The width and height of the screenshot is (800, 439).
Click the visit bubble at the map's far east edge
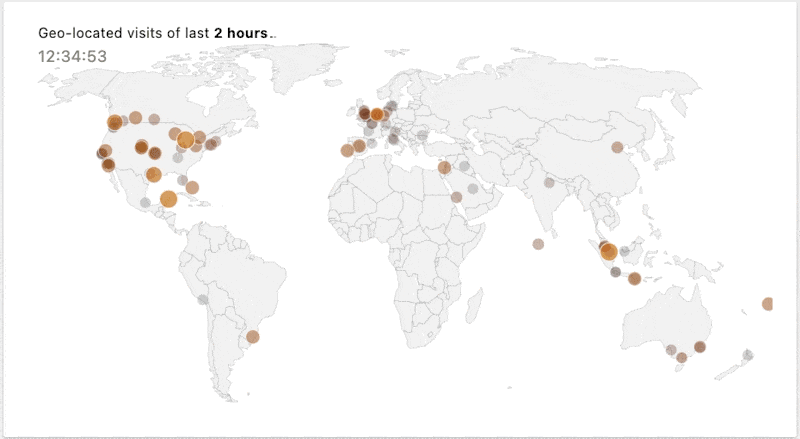click(767, 303)
